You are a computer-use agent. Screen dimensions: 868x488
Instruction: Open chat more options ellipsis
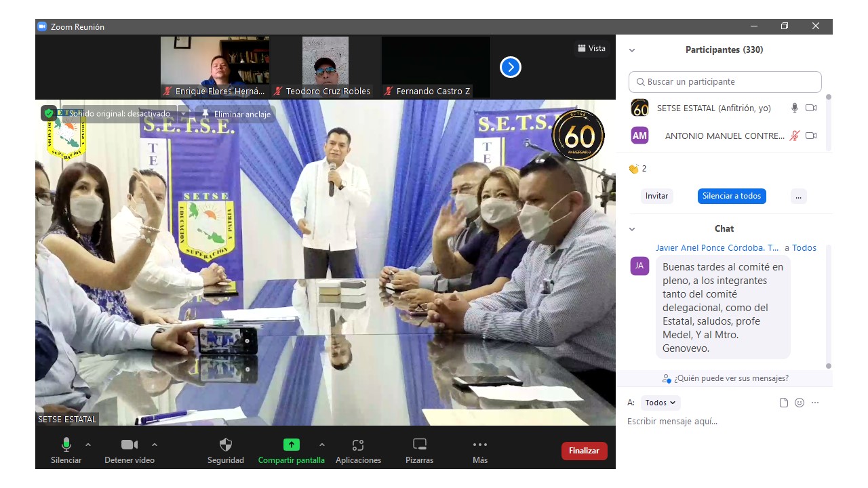pos(815,403)
